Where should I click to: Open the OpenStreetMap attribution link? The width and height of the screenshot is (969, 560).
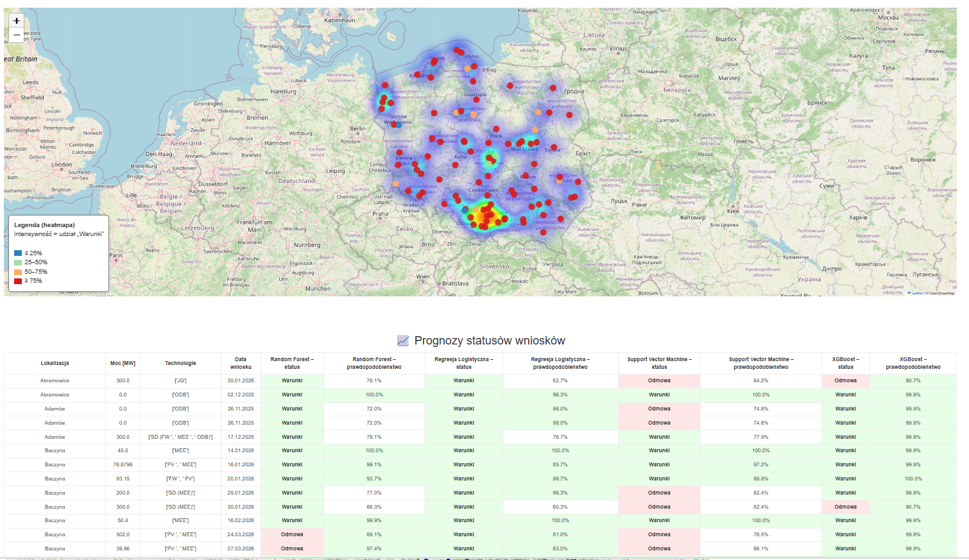(x=941, y=293)
